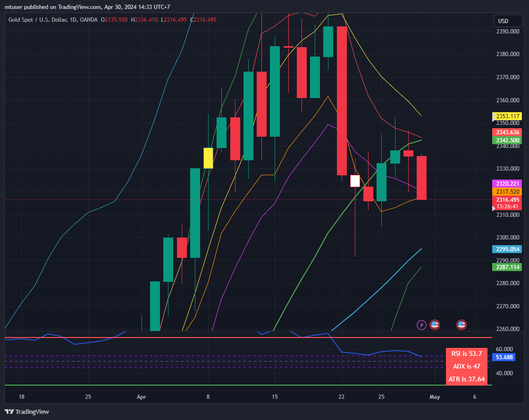529x420 pixels.
Task: Click the 2390.000 price axis label
Action: tap(508, 32)
